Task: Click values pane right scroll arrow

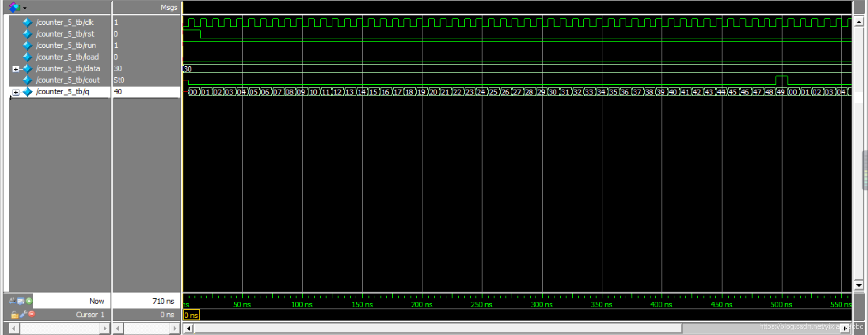Action: tap(175, 328)
